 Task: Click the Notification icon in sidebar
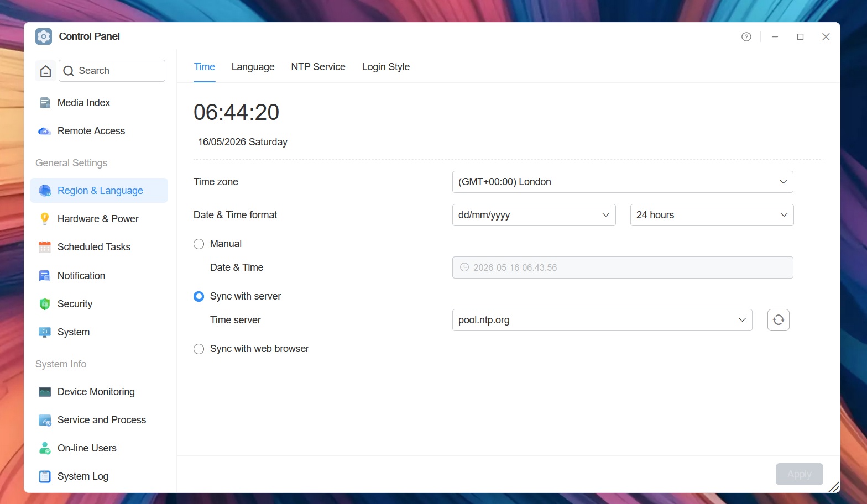click(45, 276)
